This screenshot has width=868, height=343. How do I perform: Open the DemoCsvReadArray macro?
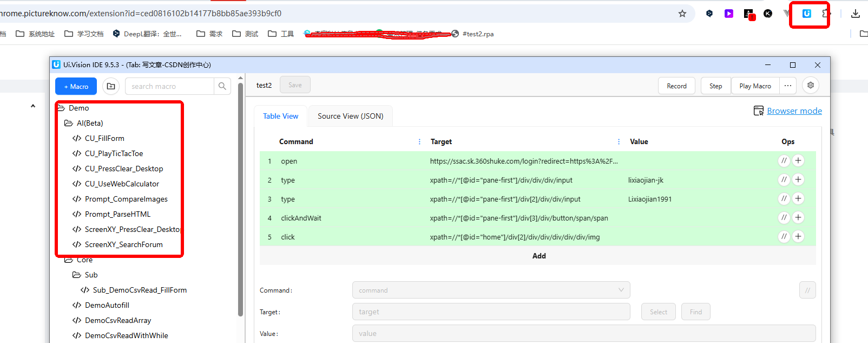[111, 320]
